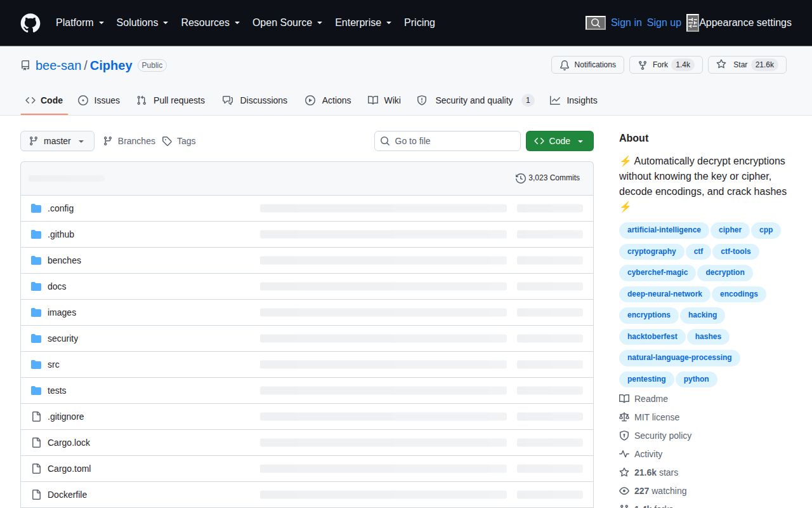Open the master branch dropdown
812x508 pixels.
point(57,141)
